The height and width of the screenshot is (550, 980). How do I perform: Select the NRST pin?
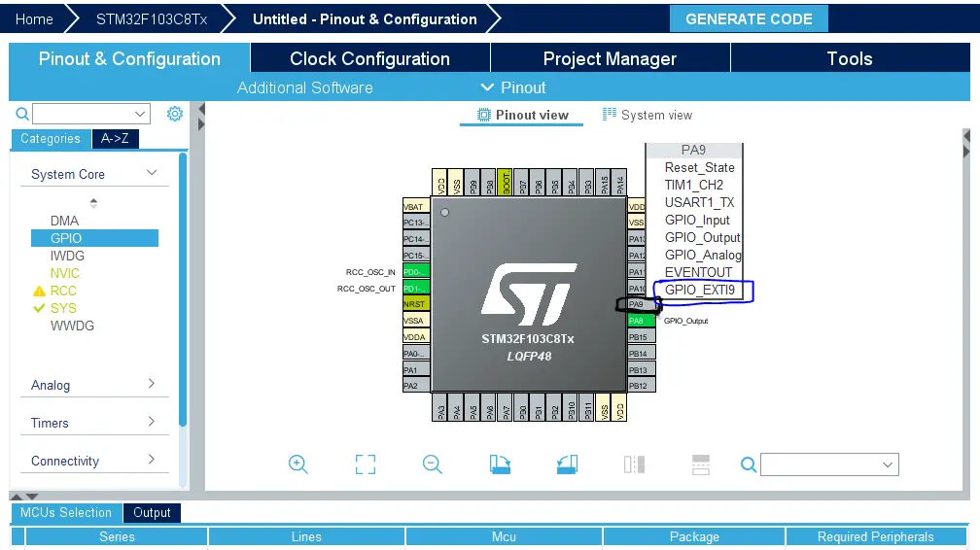(416, 304)
